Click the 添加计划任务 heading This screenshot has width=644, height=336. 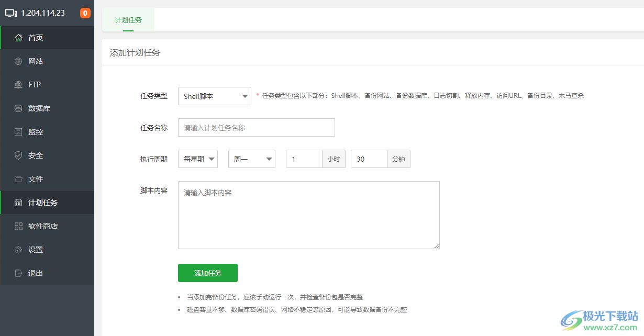135,52
